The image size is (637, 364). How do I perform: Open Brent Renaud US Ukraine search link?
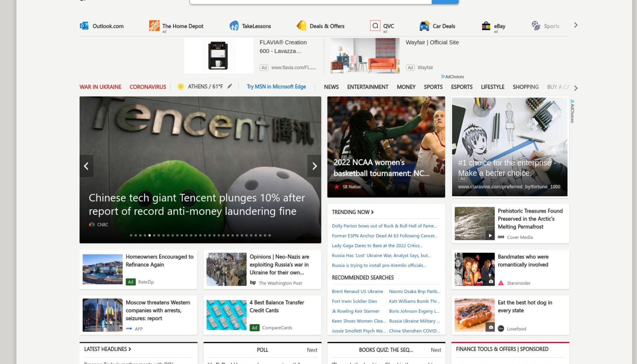pyautogui.click(x=357, y=291)
